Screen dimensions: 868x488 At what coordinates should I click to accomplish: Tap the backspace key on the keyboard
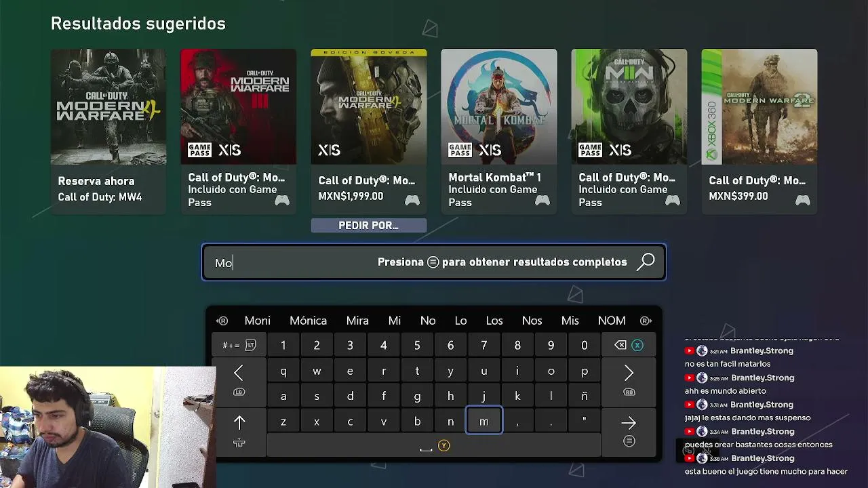point(629,345)
